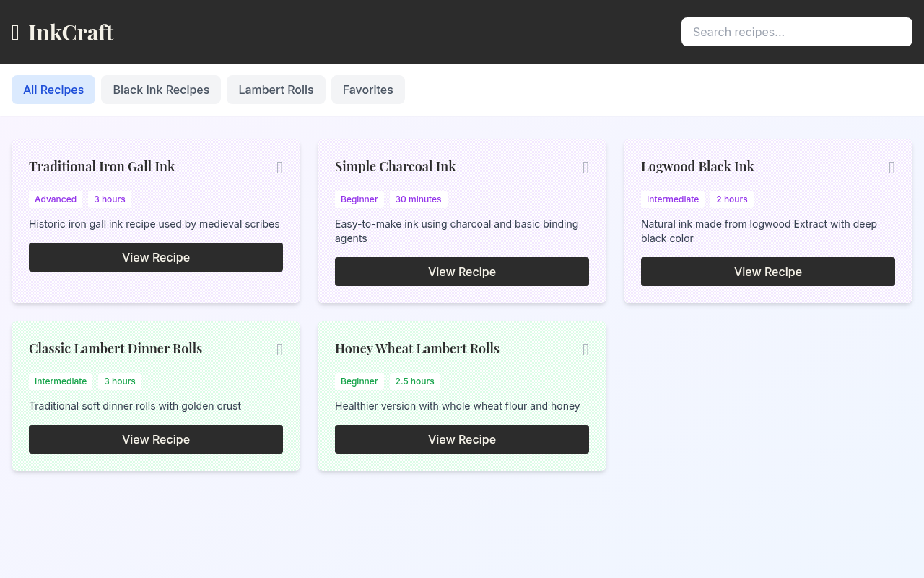The image size is (924, 578).
Task: Toggle favorite on Honey Wheat Lambert Rolls
Action: click(585, 350)
